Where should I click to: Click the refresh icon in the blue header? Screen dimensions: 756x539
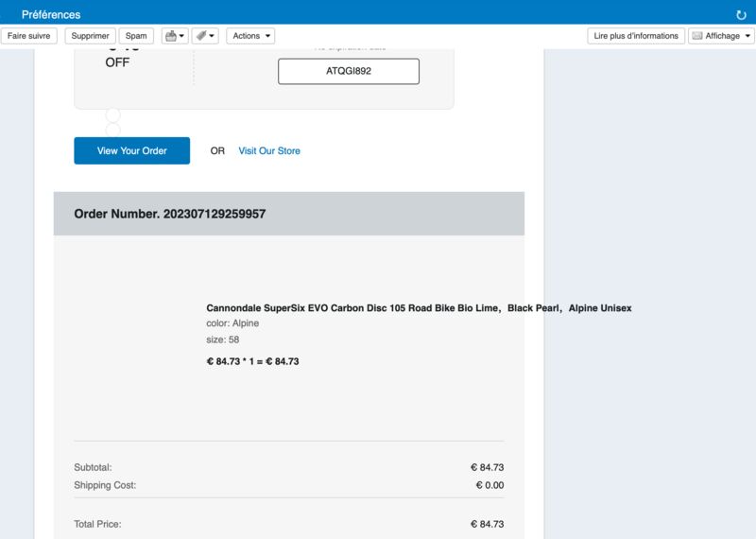pos(741,15)
